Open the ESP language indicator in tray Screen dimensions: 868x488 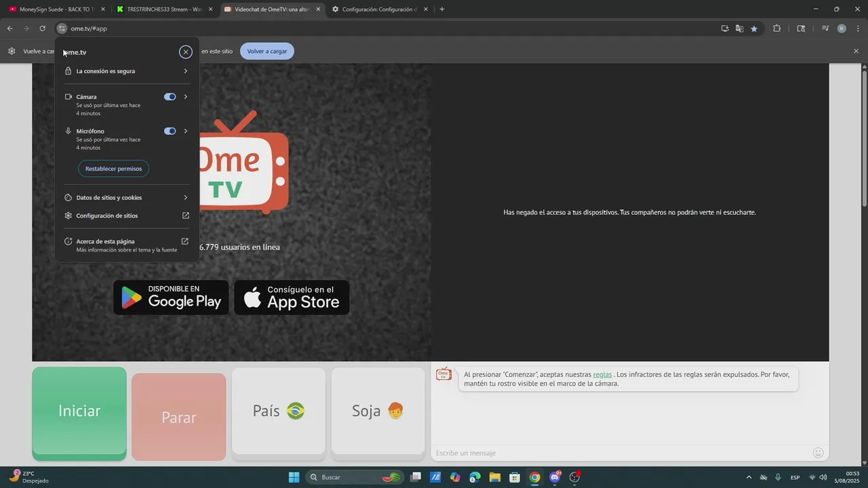point(795,477)
